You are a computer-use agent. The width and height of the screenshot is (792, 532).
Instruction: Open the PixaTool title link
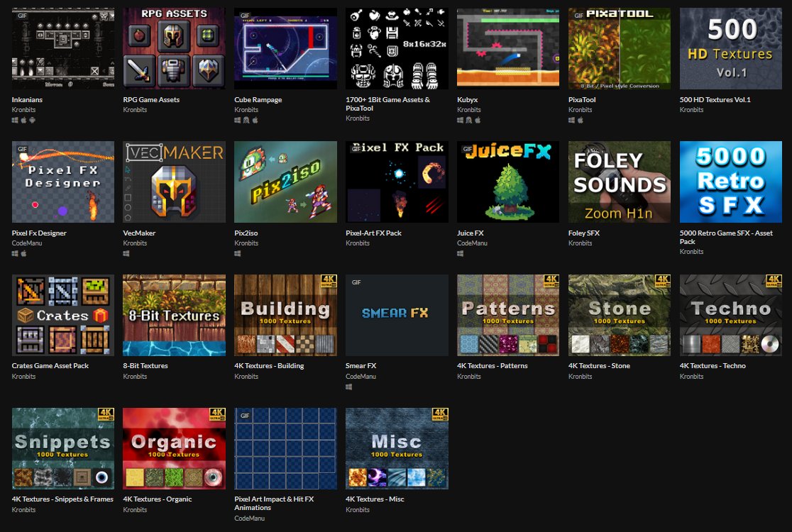tap(582, 99)
